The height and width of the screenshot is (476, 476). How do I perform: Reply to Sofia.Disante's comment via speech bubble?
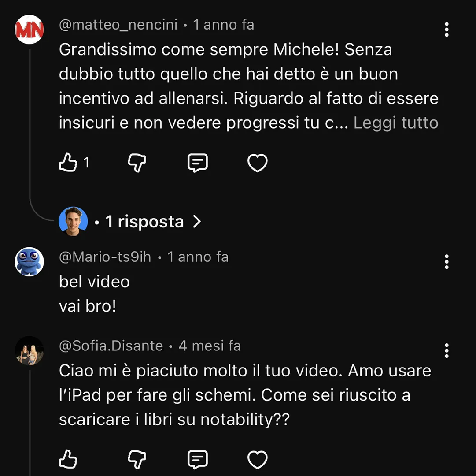pos(198,459)
